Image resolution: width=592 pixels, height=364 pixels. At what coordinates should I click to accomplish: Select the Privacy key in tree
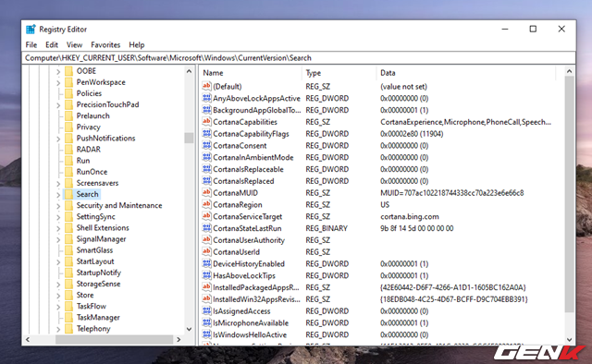pyautogui.click(x=89, y=127)
